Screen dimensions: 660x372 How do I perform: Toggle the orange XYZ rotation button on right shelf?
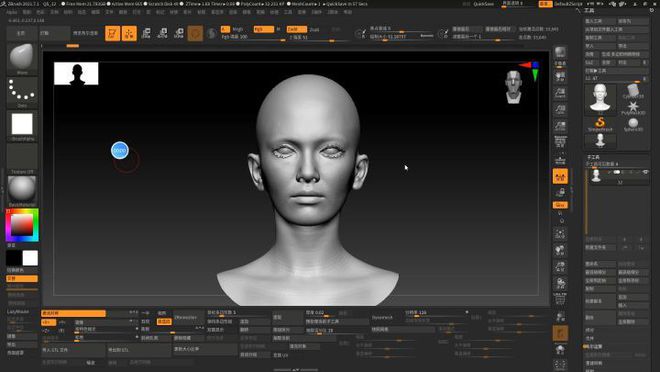pos(560,205)
